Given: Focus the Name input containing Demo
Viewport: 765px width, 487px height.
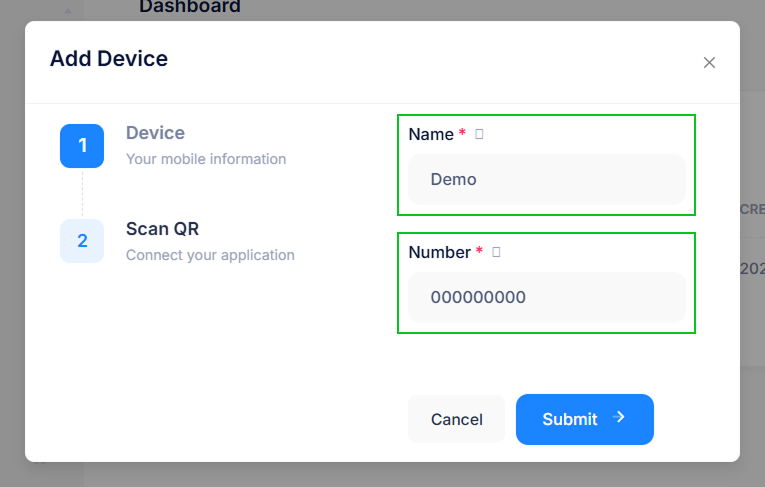Looking at the screenshot, I should [546, 180].
